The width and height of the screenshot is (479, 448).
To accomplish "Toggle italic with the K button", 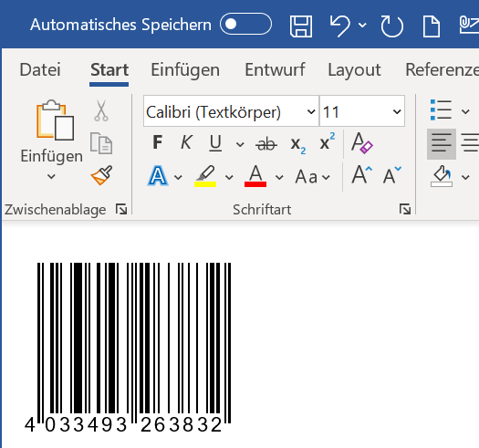I will pos(186,142).
